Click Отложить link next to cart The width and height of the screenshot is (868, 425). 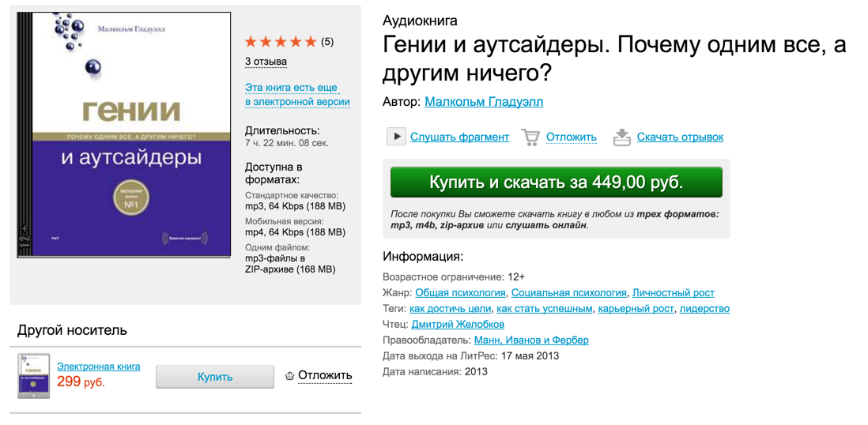pyautogui.click(x=572, y=137)
